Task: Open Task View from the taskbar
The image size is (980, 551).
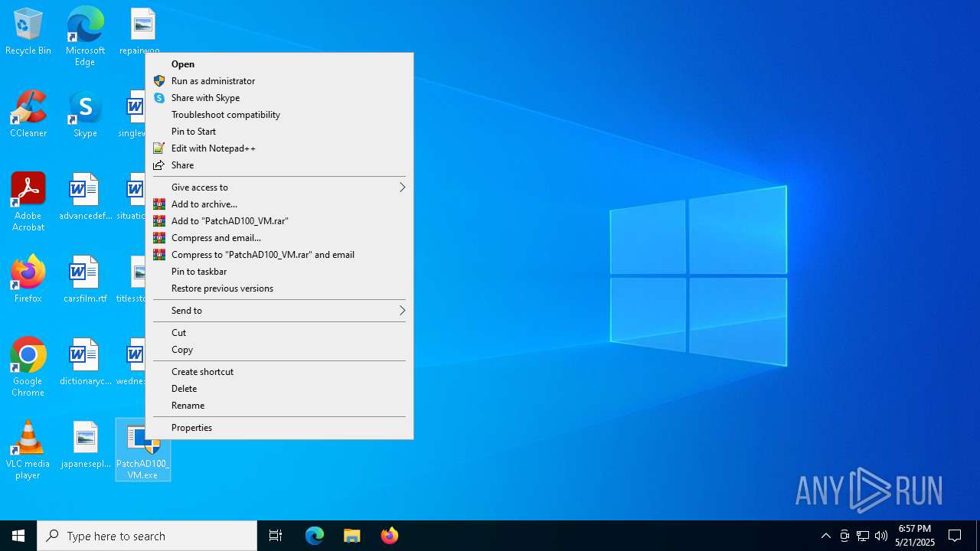Action: click(276, 536)
